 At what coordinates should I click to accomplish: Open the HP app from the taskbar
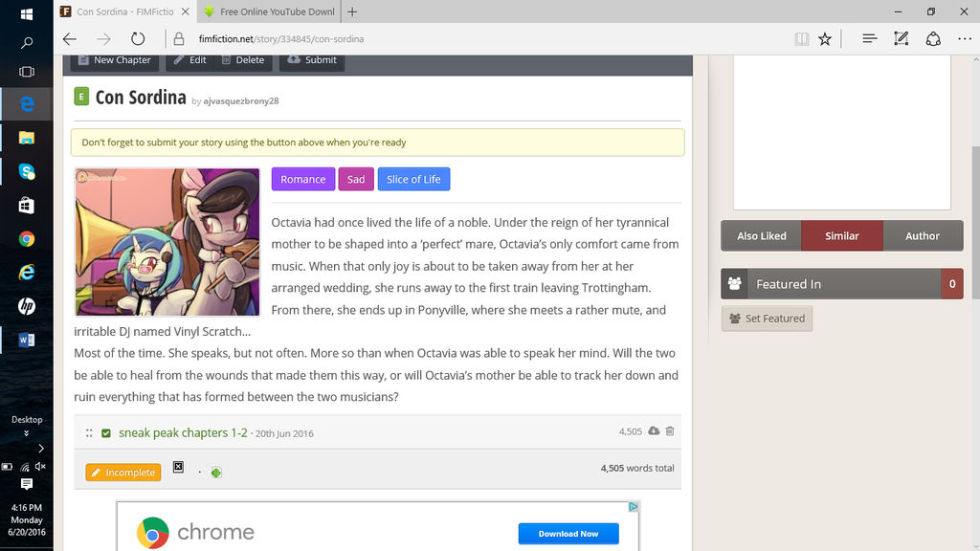[x=26, y=306]
